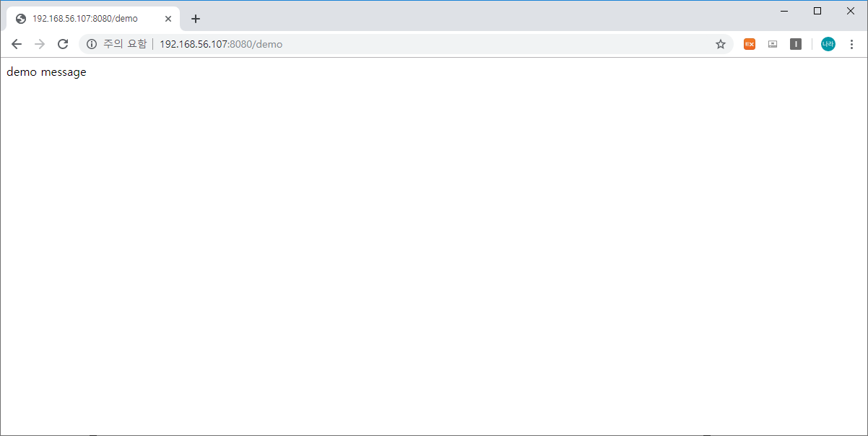The height and width of the screenshot is (436, 868).
Task: Close the 192.168.56.107:8080/demo tab
Action: point(168,19)
